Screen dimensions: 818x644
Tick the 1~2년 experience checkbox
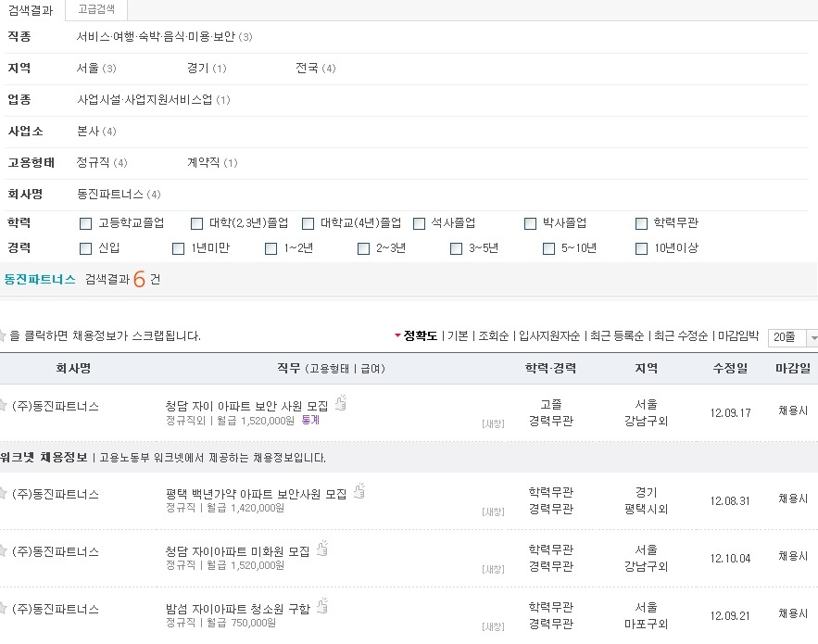pos(271,248)
